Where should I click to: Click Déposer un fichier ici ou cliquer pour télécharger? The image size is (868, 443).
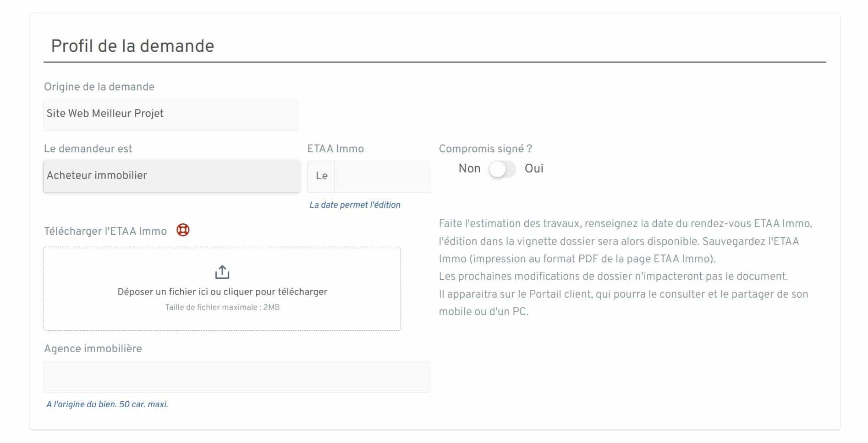222,291
